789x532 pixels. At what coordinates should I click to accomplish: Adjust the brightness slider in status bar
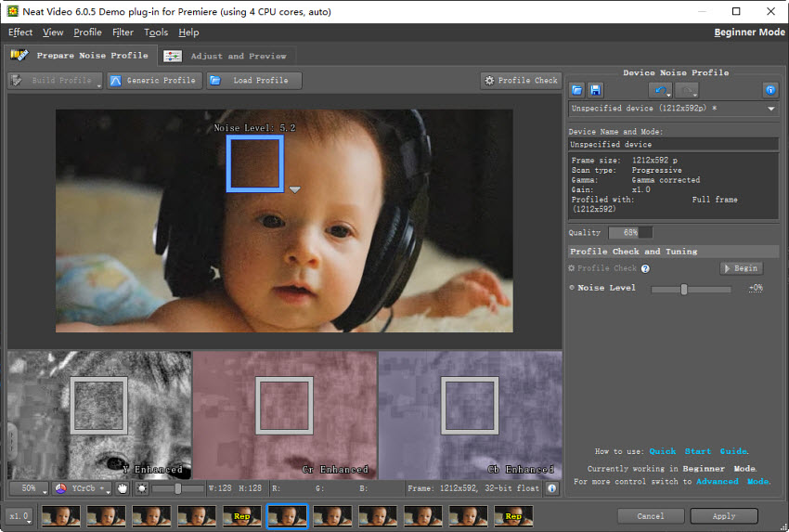(177, 488)
